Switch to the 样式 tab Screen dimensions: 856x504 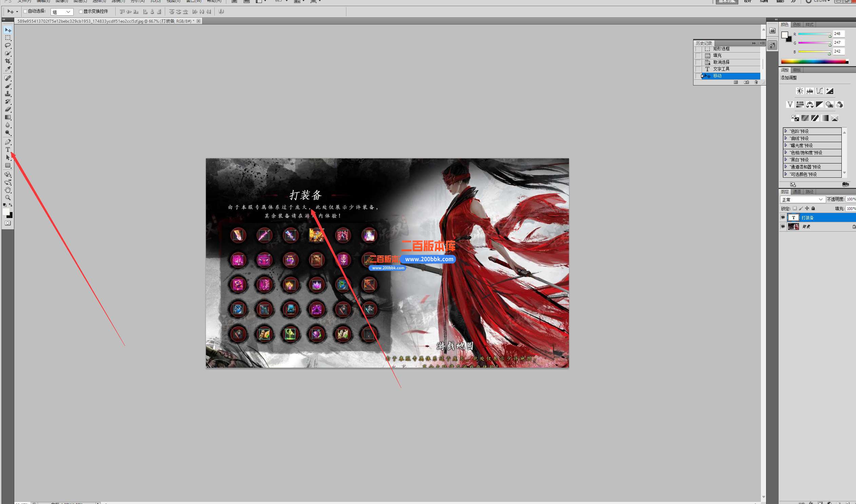pyautogui.click(x=810, y=24)
